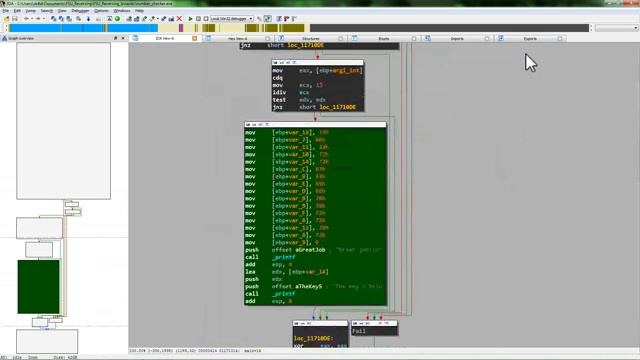Click the Enums tab icon
Screen dimensions: 640x360
354,38
